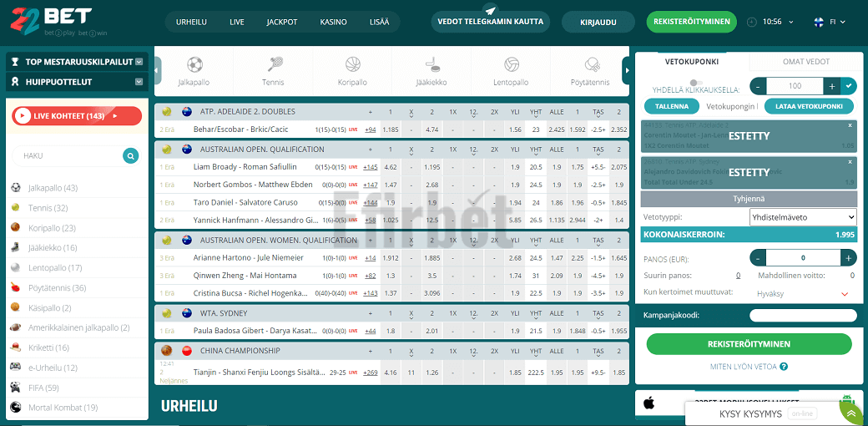Image resolution: width=868 pixels, height=426 pixels.
Task: Open e-Urheilu (12) in sidebar
Action: (x=78, y=368)
